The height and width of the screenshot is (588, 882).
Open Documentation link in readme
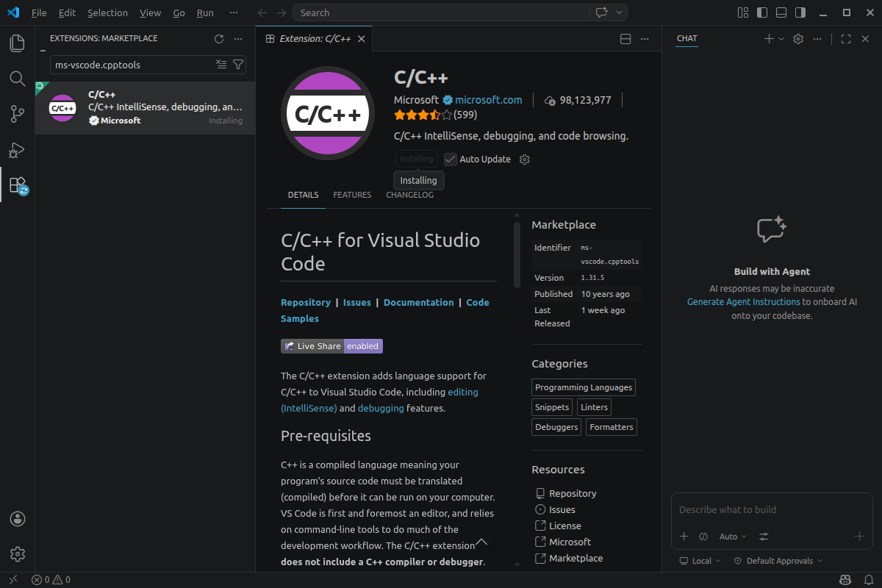pyautogui.click(x=418, y=302)
